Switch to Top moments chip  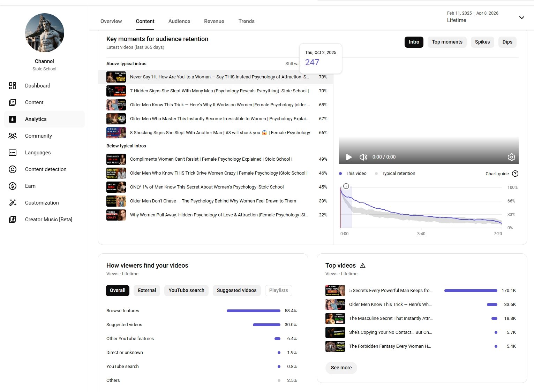pos(447,42)
